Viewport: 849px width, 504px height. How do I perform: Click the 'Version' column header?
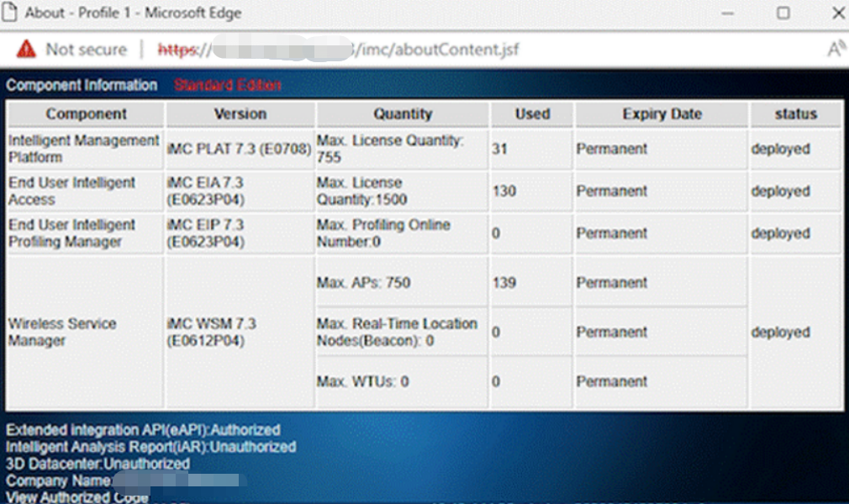240,113
